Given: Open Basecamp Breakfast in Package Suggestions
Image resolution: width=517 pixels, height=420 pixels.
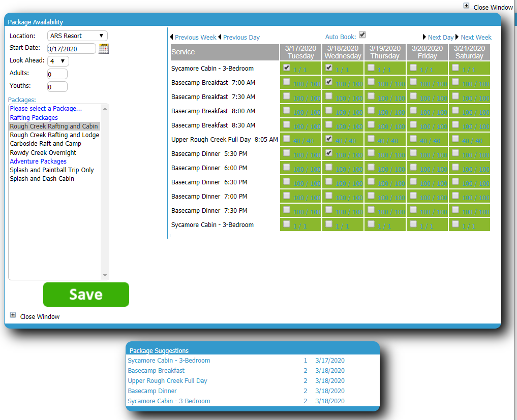Looking at the screenshot, I should 156,371.
